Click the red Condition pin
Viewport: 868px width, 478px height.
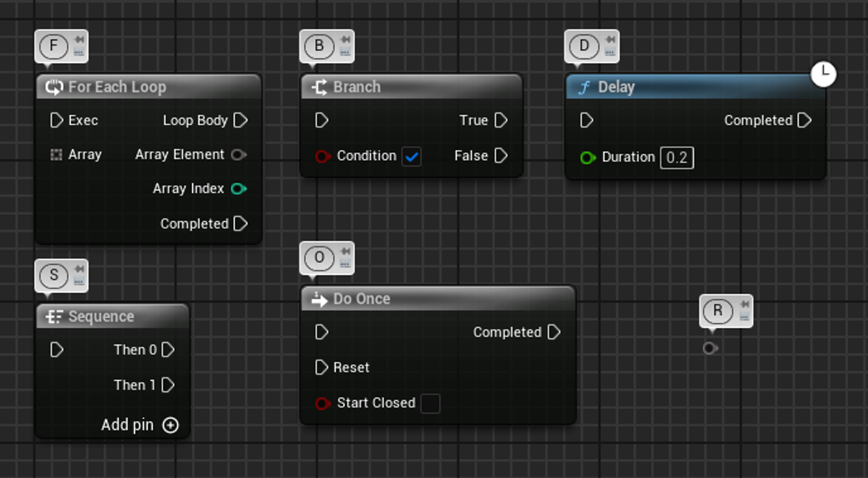322,156
